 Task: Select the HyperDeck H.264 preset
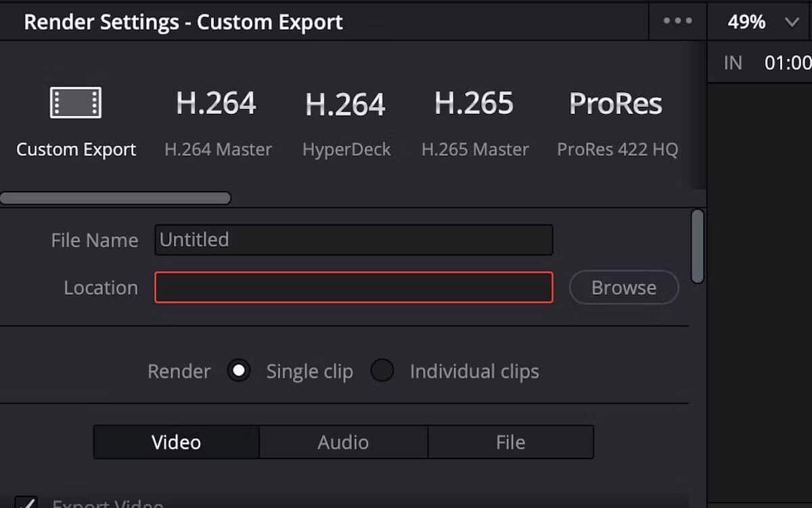click(x=346, y=125)
